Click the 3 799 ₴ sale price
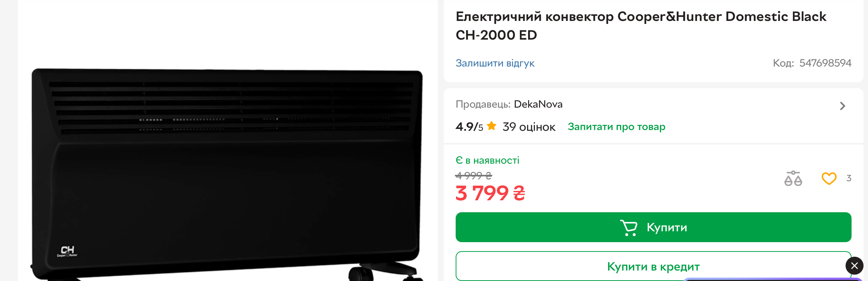Viewport: 868px width, 281px height. coord(490,193)
